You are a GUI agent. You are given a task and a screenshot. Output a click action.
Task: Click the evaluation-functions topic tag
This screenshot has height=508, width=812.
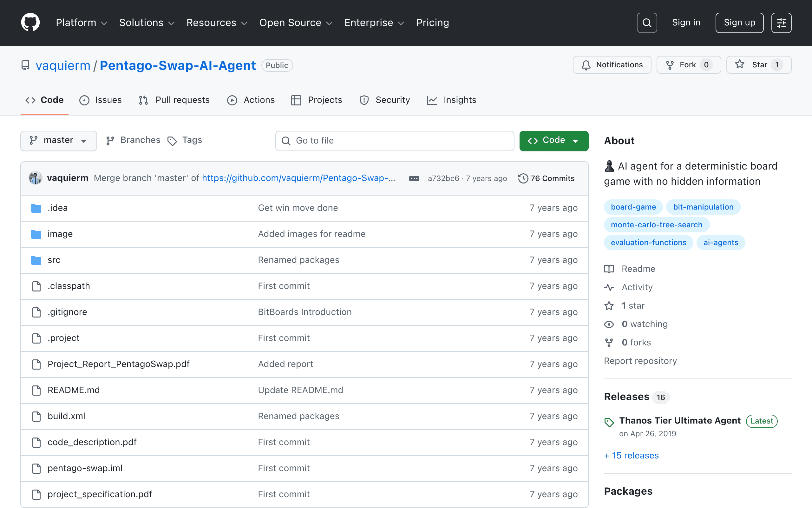tap(649, 243)
